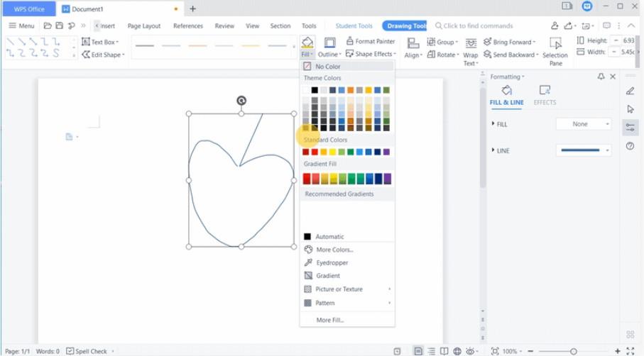The image size is (644, 356).
Task: Pick the red swatch in Standard Colors
Action: point(315,152)
